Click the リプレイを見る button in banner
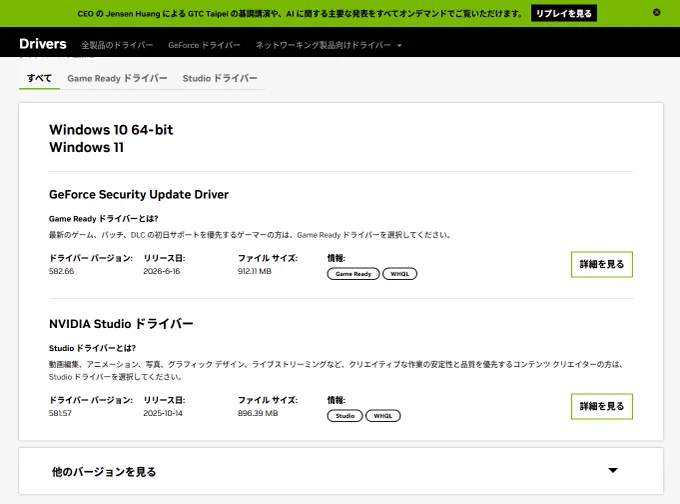 coord(564,13)
